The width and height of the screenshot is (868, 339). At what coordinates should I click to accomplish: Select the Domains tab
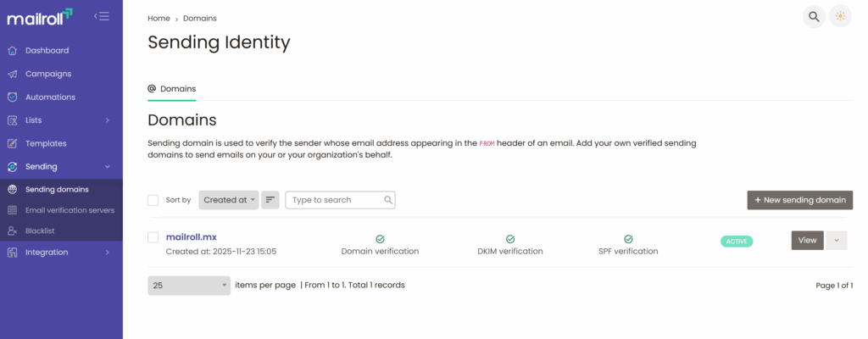coord(172,88)
